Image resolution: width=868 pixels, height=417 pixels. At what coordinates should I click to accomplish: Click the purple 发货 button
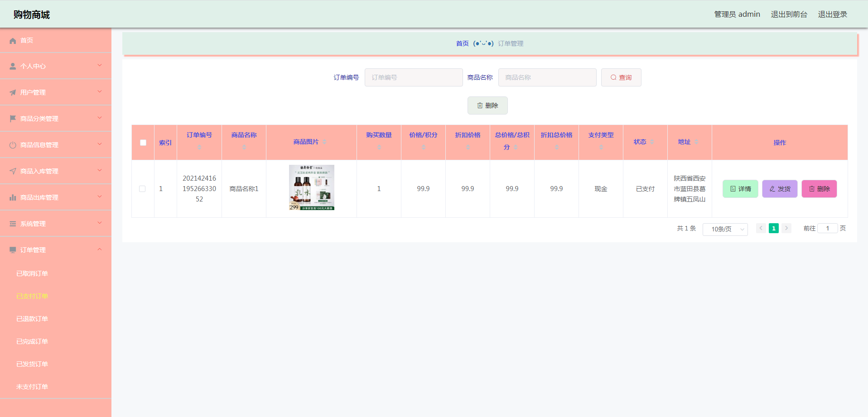pos(780,189)
